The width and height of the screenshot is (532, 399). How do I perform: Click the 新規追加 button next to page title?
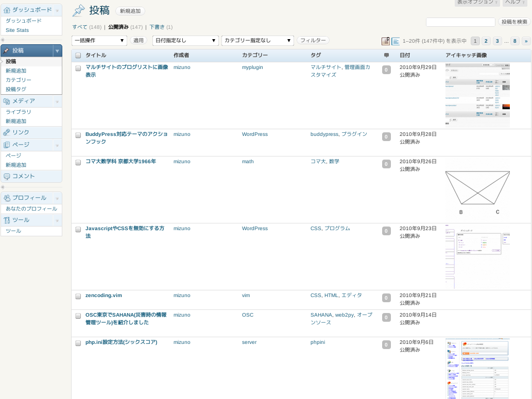click(130, 11)
